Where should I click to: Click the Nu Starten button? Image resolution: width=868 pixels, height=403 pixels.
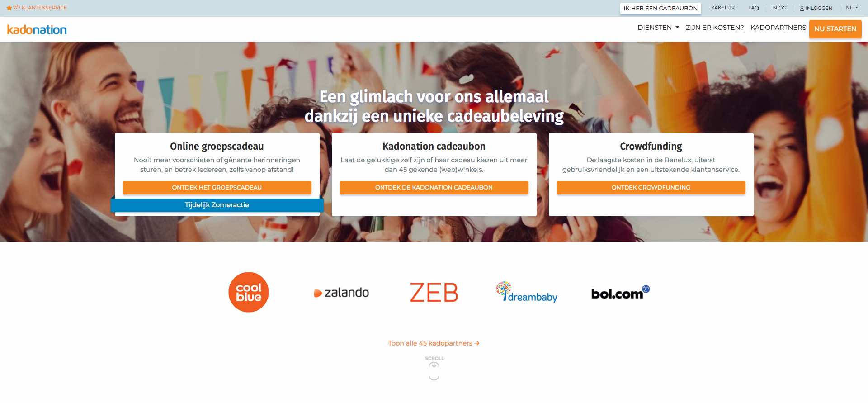point(835,29)
